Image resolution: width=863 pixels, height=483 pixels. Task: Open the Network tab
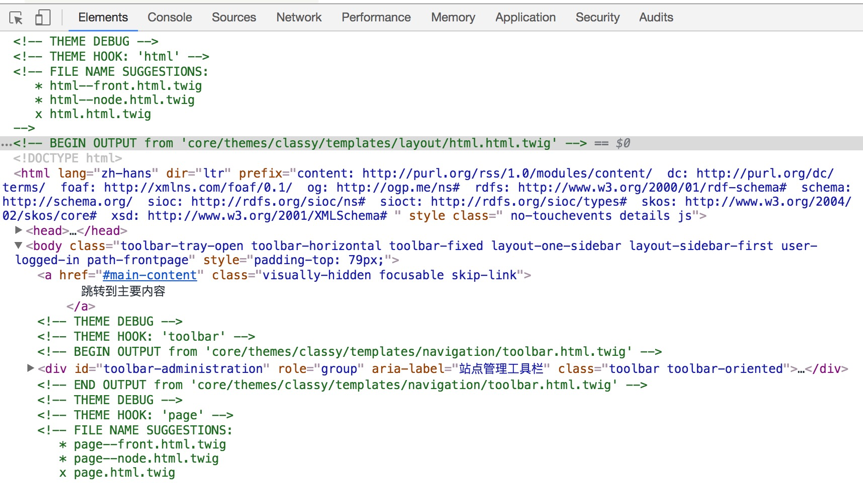[299, 17]
